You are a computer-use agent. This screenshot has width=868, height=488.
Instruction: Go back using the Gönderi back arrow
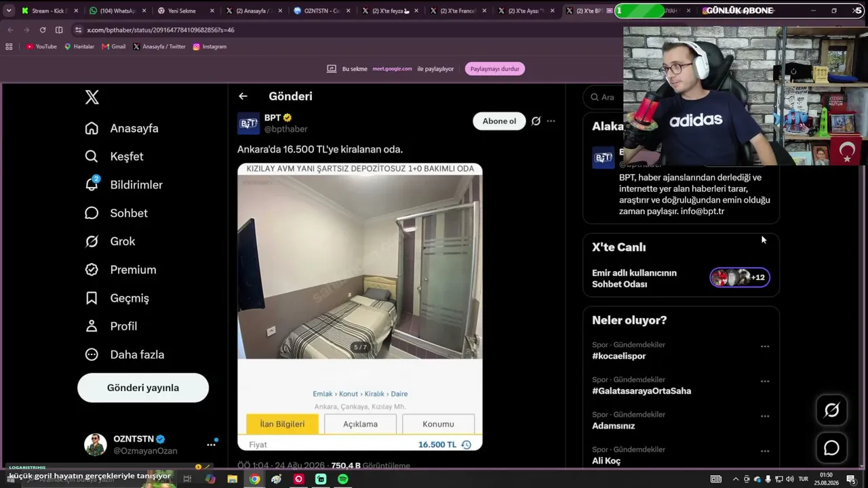pos(243,96)
